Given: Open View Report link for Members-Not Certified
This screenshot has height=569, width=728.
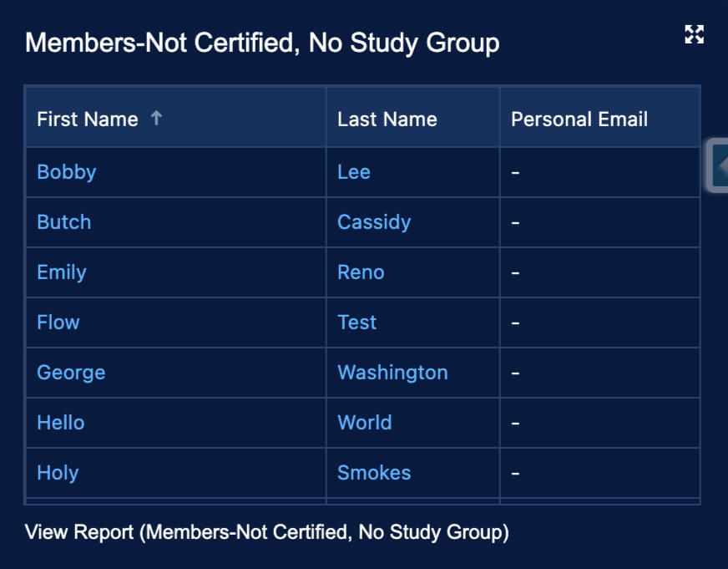Looking at the screenshot, I should coord(266,532).
